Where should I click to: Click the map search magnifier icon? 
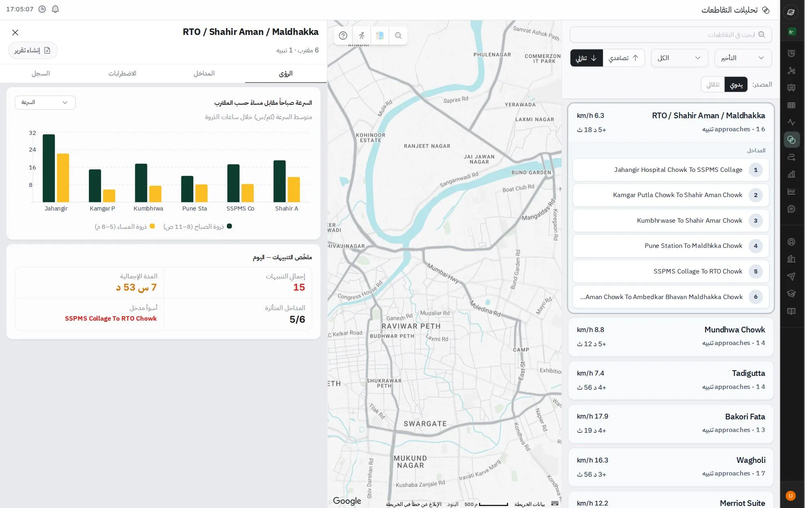click(x=398, y=36)
